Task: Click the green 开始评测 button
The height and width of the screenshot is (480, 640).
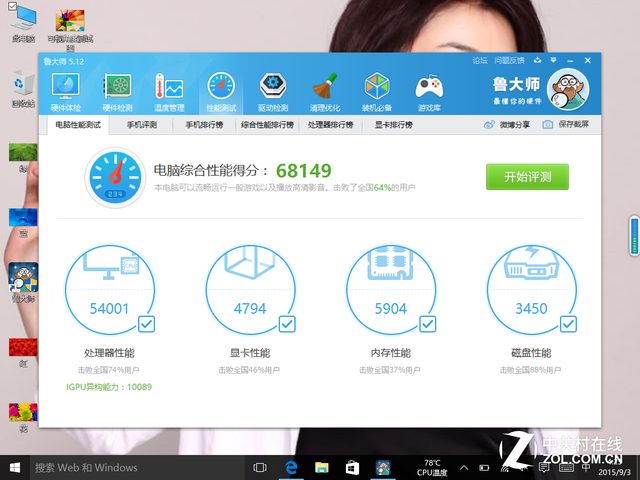Action: tap(527, 177)
